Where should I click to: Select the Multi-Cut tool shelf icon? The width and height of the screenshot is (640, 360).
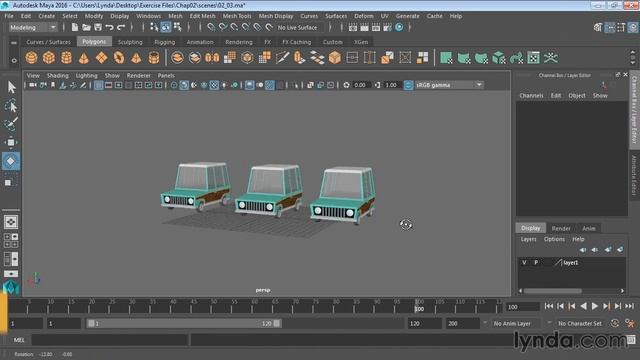click(282, 58)
